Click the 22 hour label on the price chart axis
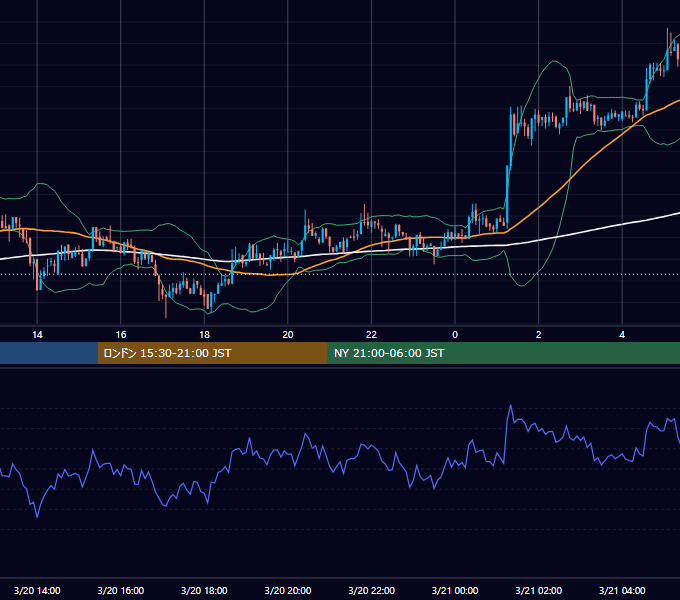Image resolution: width=680 pixels, height=600 pixels. pyautogui.click(x=371, y=335)
